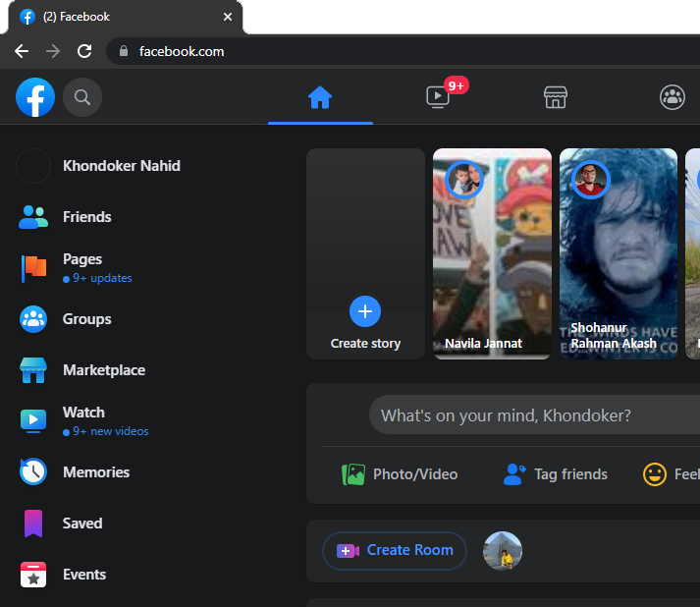
Task: Click the Friends icon in sidebar
Action: [x=33, y=217]
